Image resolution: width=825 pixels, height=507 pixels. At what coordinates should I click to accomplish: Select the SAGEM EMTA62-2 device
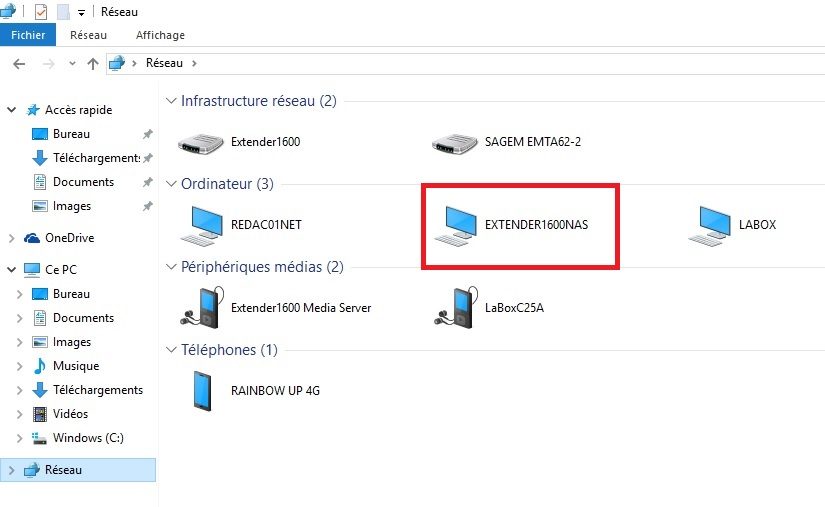[x=506, y=143]
